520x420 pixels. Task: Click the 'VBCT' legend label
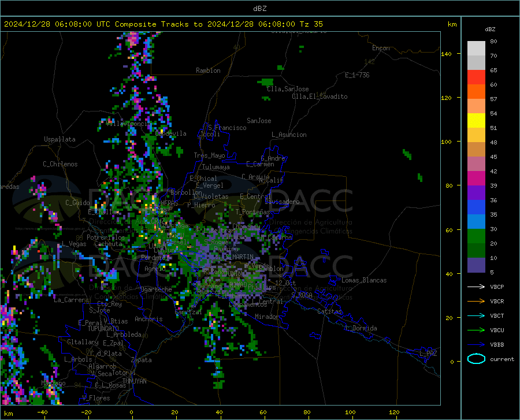[x=497, y=315]
